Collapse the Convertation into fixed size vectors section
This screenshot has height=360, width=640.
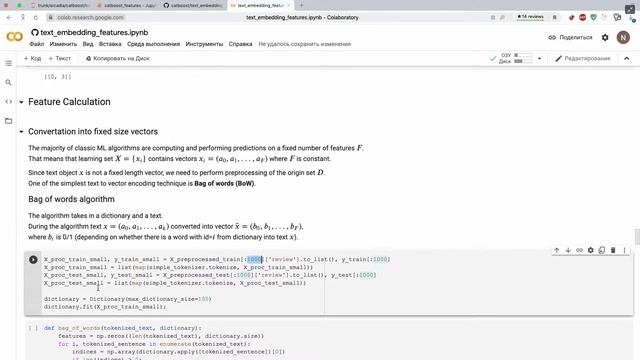(21, 132)
